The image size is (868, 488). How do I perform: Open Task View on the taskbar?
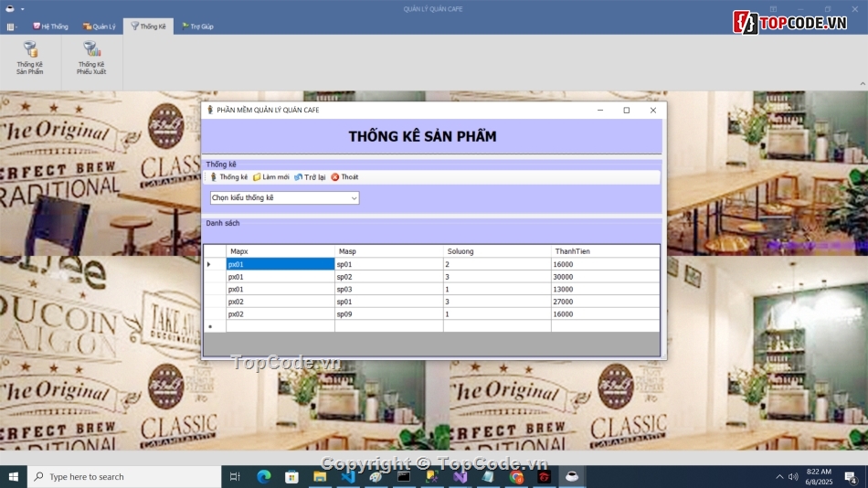235,476
